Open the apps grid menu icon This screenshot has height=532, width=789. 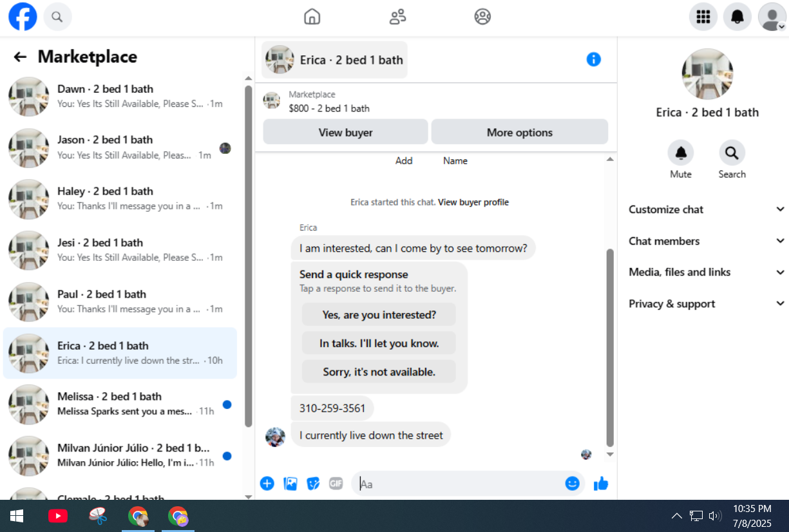(703, 17)
